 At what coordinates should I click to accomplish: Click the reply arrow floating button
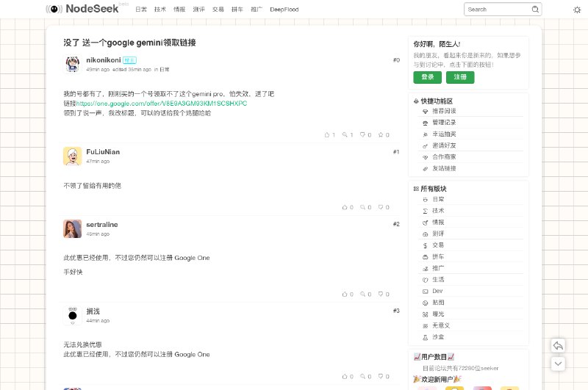pyautogui.click(x=558, y=345)
